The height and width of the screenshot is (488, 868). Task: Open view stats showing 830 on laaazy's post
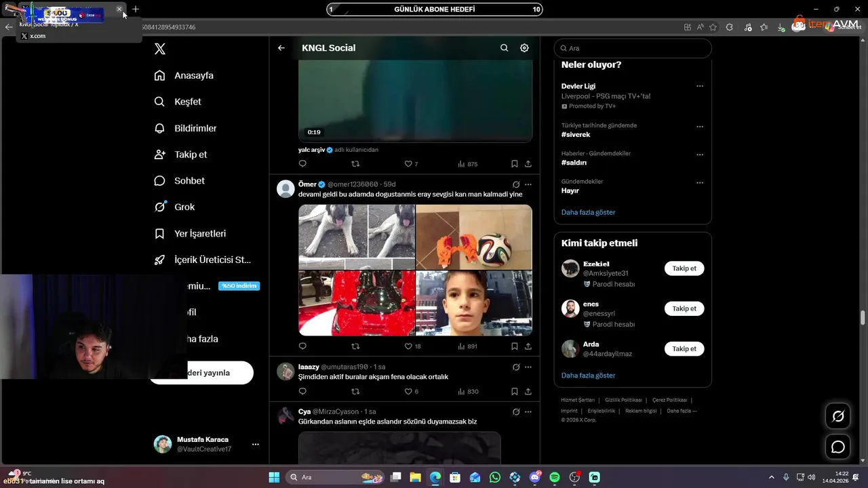pos(468,392)
